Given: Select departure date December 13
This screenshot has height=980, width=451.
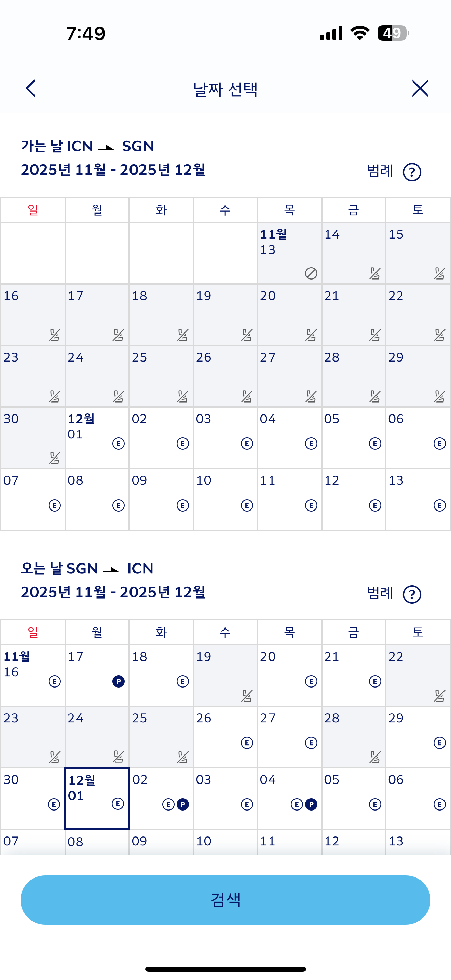Looking at the screenshot, I should point(418,499).
